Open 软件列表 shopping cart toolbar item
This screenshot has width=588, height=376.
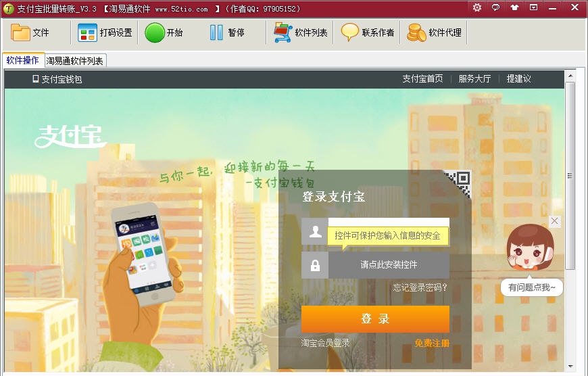[x=300, y=32]
